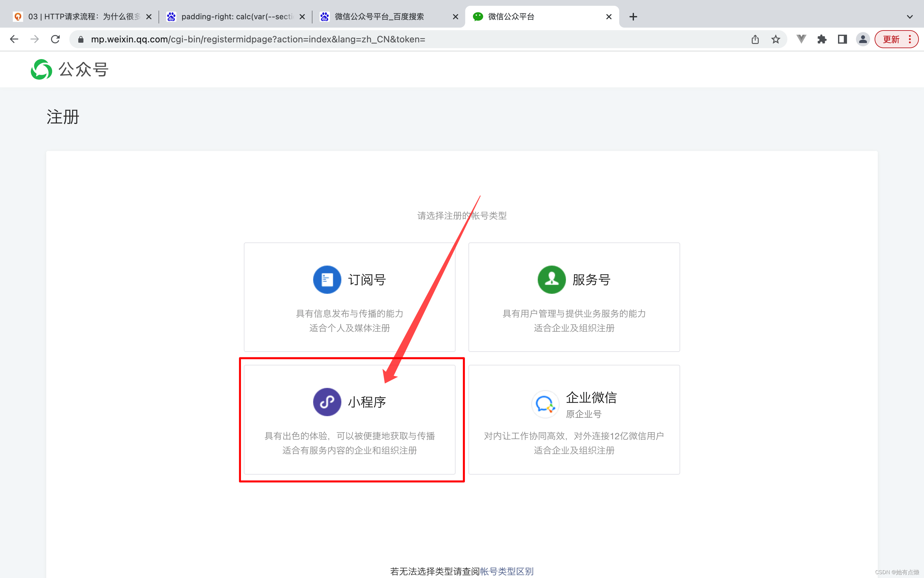Click the 企业微信 chat bubble icon
Viewport: 924px width, 578px height.
pos(545,404)
